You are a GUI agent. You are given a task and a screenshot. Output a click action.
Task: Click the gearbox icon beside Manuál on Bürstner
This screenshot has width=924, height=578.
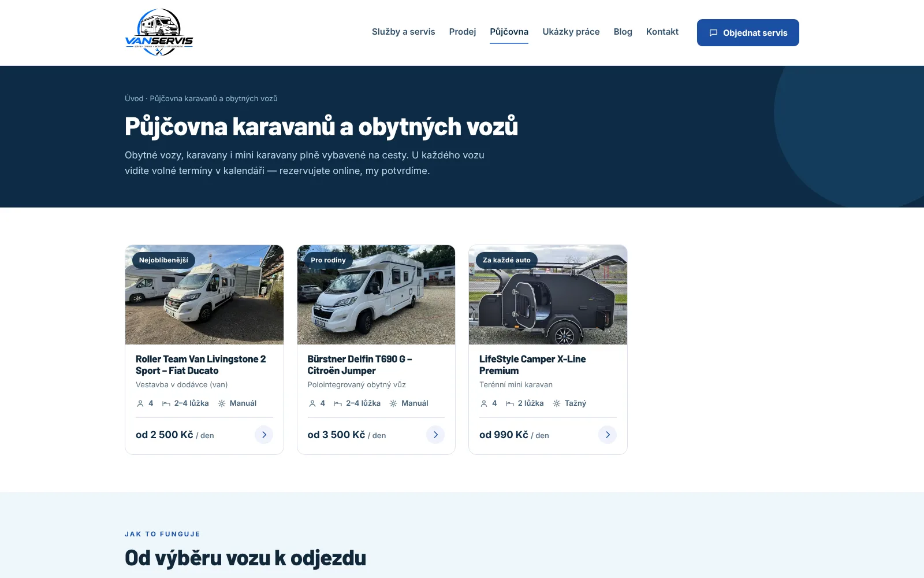[393, 403]
